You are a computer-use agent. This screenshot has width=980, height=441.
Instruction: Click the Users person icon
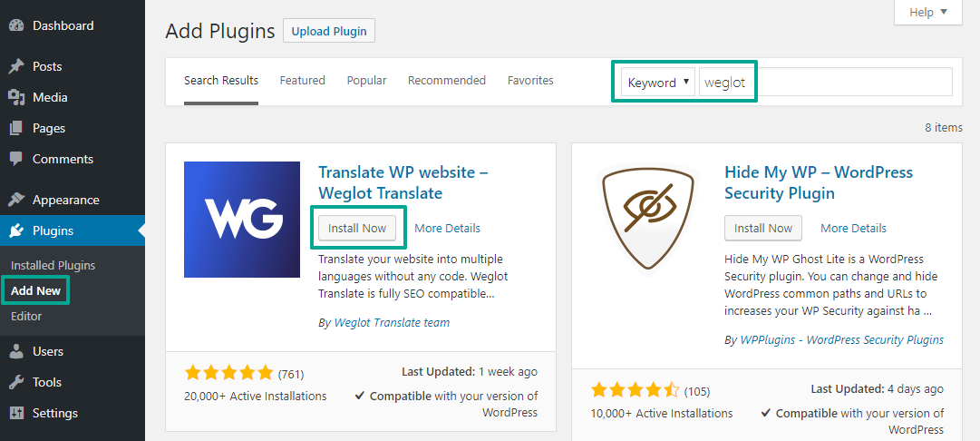(x=16, y=351)
